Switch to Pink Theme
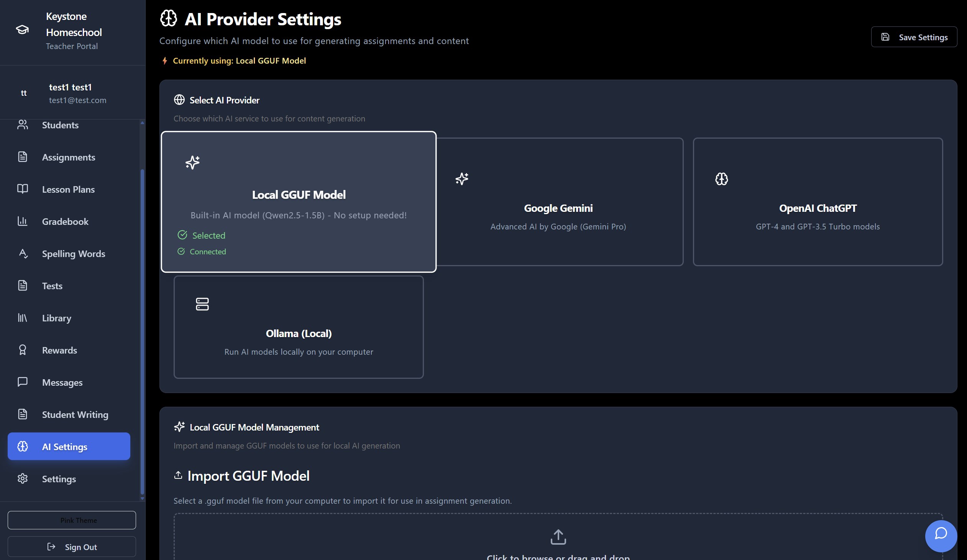Screen dimensions: 967x560 [x=72, y=520]
